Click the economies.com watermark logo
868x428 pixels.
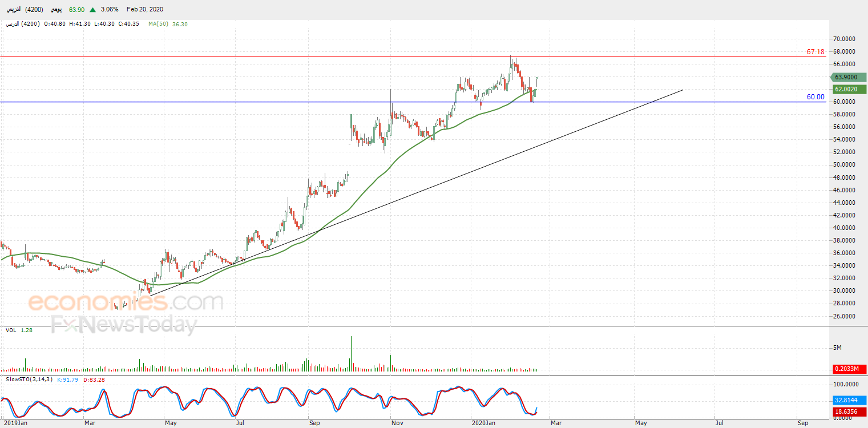pyautogui.click(x=126, y=301)
